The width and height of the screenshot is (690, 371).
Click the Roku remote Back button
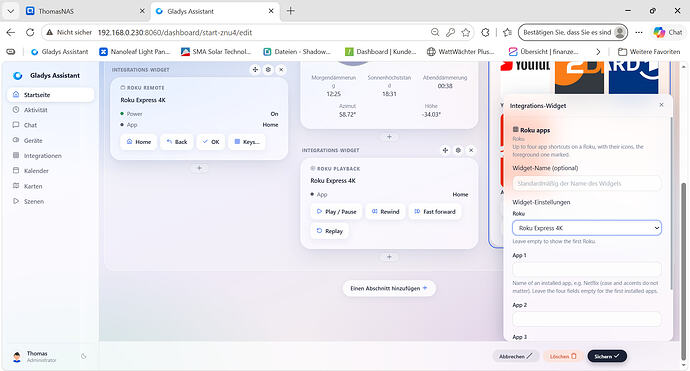point(176,142)
